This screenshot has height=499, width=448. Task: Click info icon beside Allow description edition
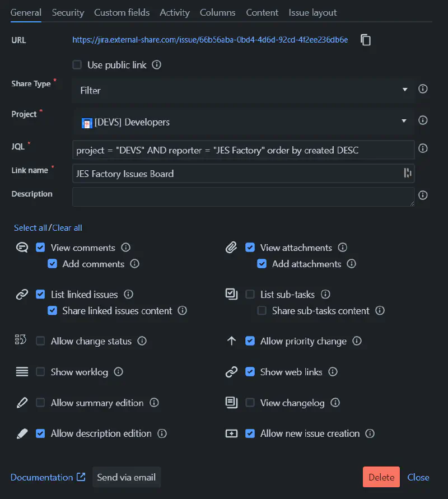[x=162, y=433]
